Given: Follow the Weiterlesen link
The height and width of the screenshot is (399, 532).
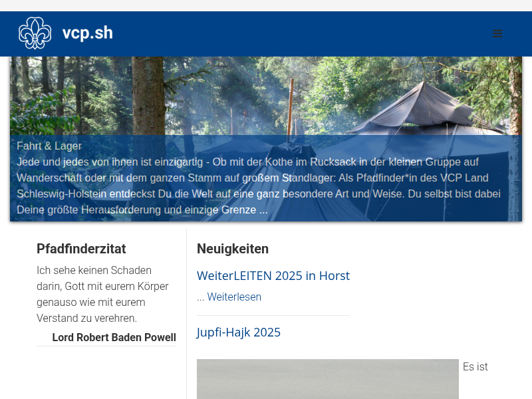Looking at the screenshot, I should pyautogui.click(x=234, y=297).
